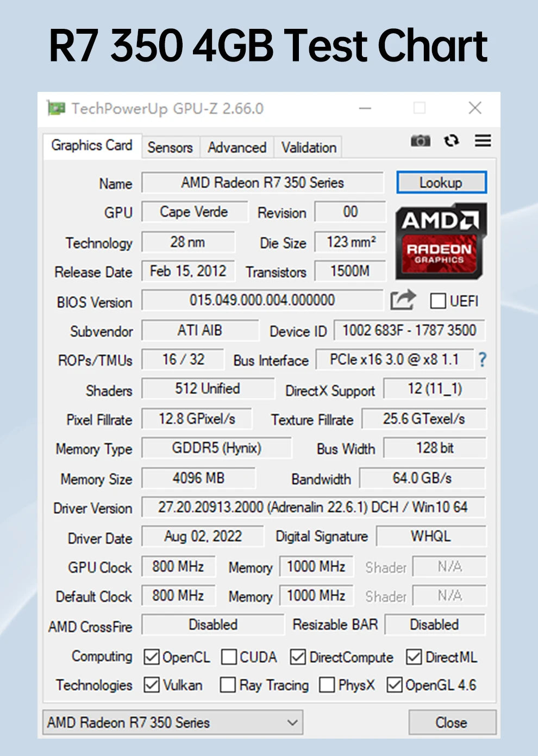Image resolution: width=538 pixels, height=756 pixels.
Task: Disable the OpenGL 4.6 checkbox
Action: 395,685
